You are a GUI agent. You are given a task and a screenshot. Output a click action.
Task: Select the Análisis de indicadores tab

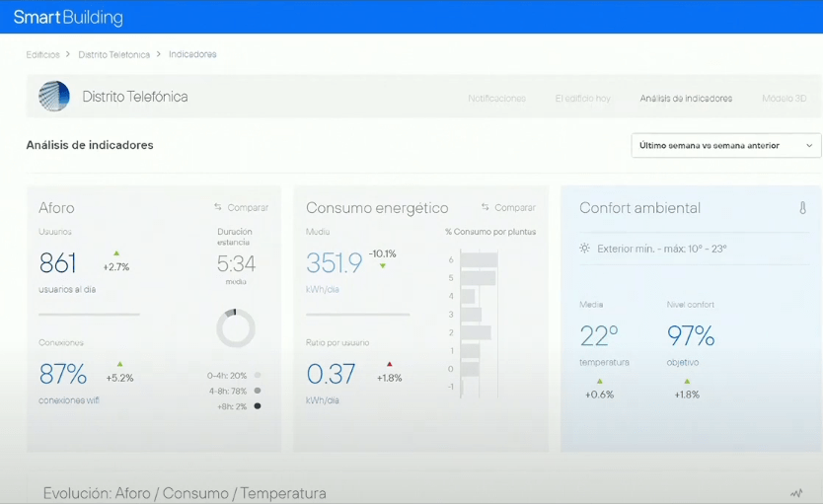[x=686, y=99]
